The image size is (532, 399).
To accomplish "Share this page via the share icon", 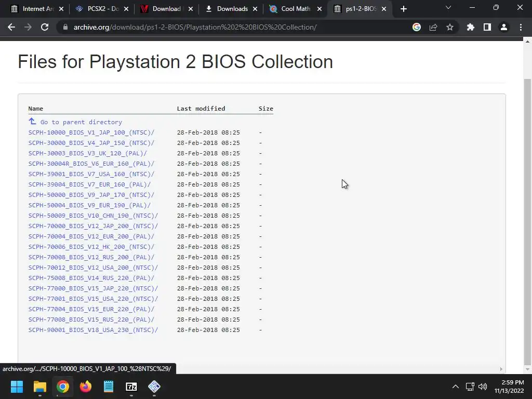I will click(433, 27).
